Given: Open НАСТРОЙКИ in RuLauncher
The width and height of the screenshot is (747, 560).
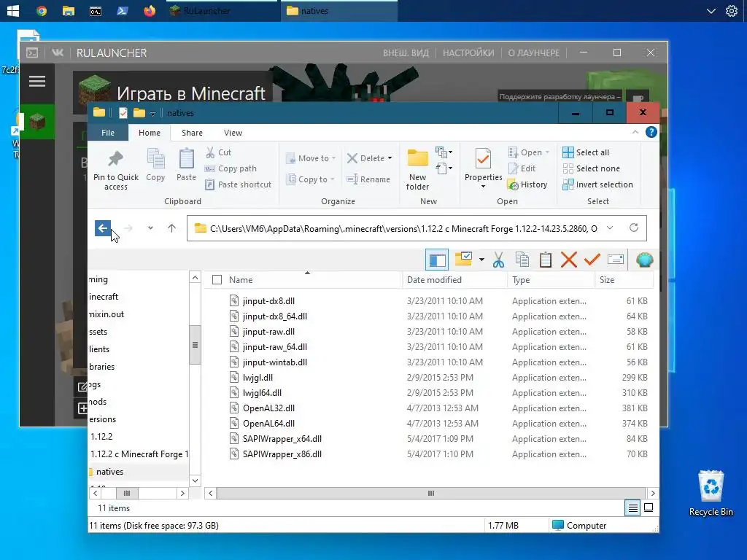Looking at the screenshot, I should (468, 52).
